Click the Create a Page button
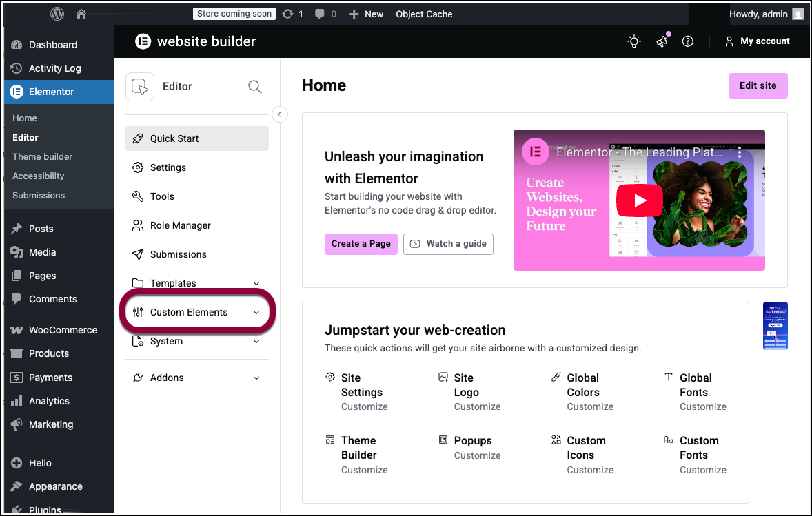812x516 pixels. pyautogui.click(x=361, y=244)
